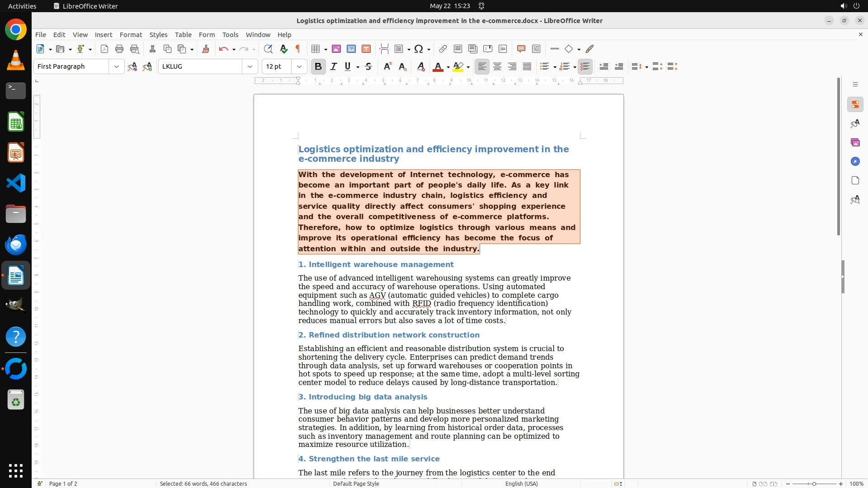
Task: Insert a special character with Omega icon
Action: tap(419, 49)
